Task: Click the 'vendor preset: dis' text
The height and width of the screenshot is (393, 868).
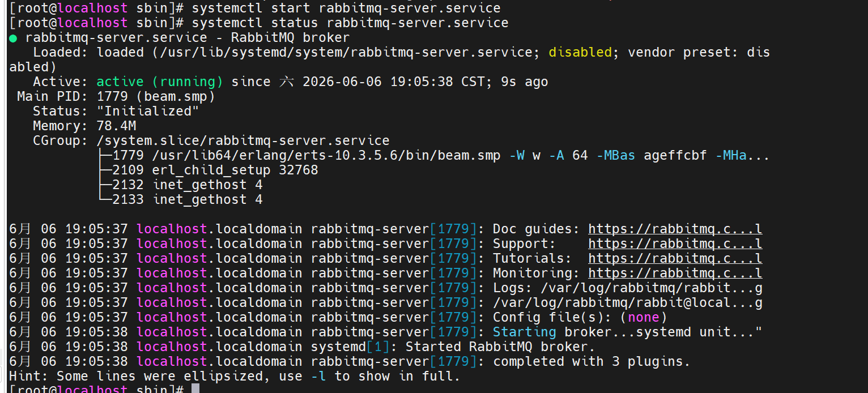Action: coord(699,53)
